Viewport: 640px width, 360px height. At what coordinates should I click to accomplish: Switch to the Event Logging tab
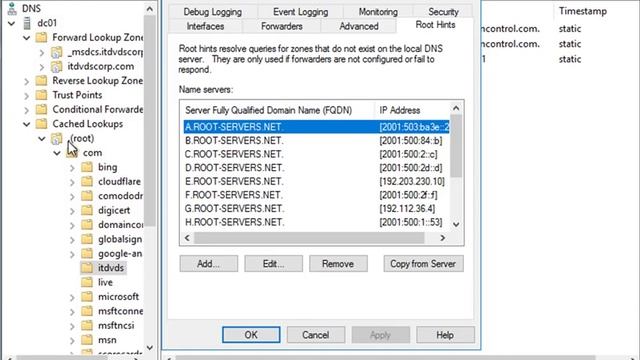click(x=300, y=12)
